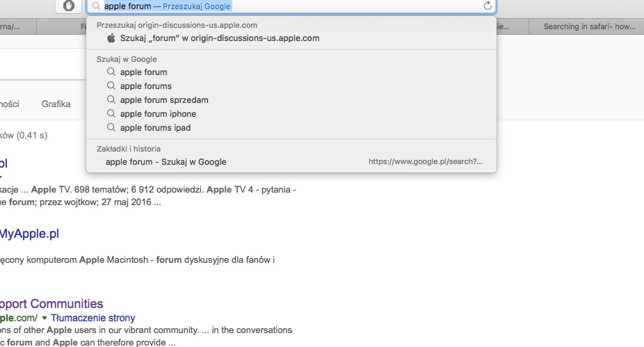
Task: Click the Apple logo beside the origin-discussions suggestion
Action: pos(111,38)
